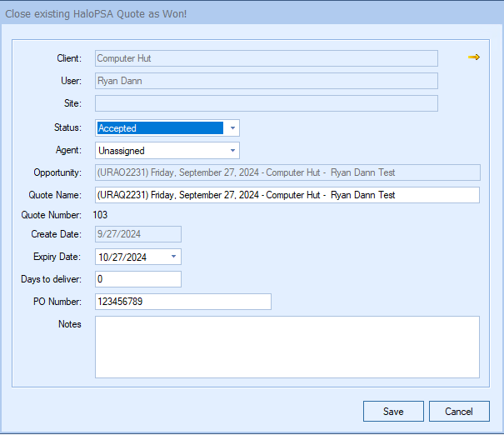
Task: Click the read-only Opportunity field
Action: [287, 172]
